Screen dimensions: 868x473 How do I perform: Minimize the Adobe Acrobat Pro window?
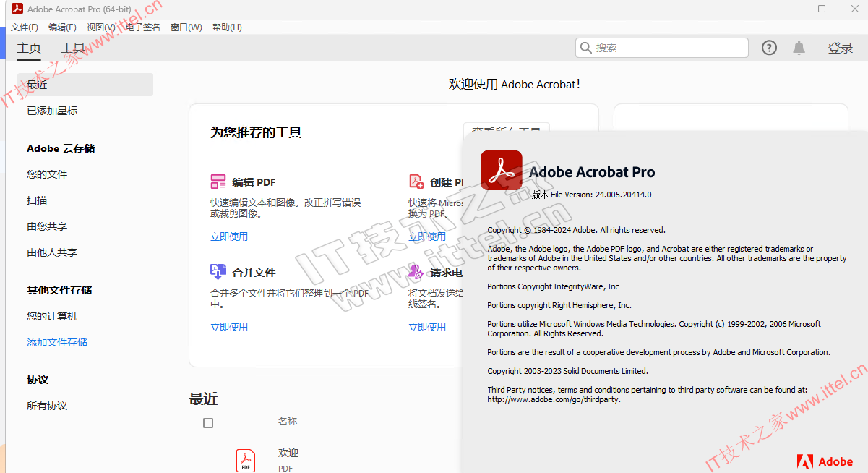tap(789, 9)
